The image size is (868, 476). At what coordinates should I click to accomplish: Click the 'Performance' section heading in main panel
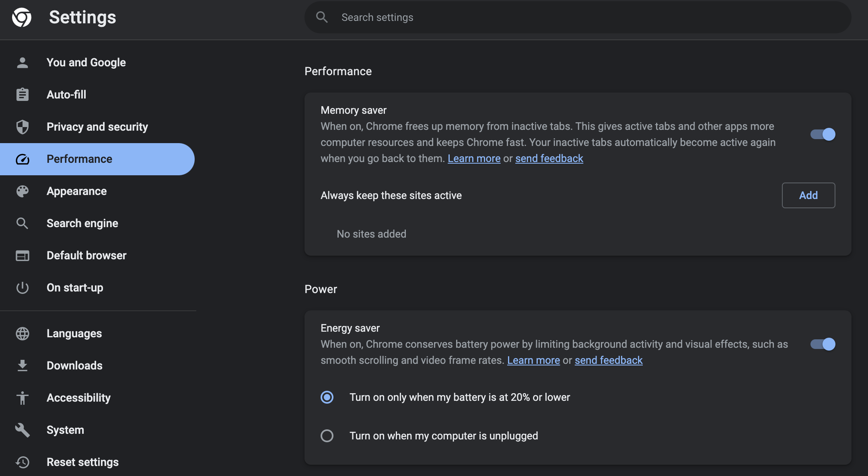point(338,71)
